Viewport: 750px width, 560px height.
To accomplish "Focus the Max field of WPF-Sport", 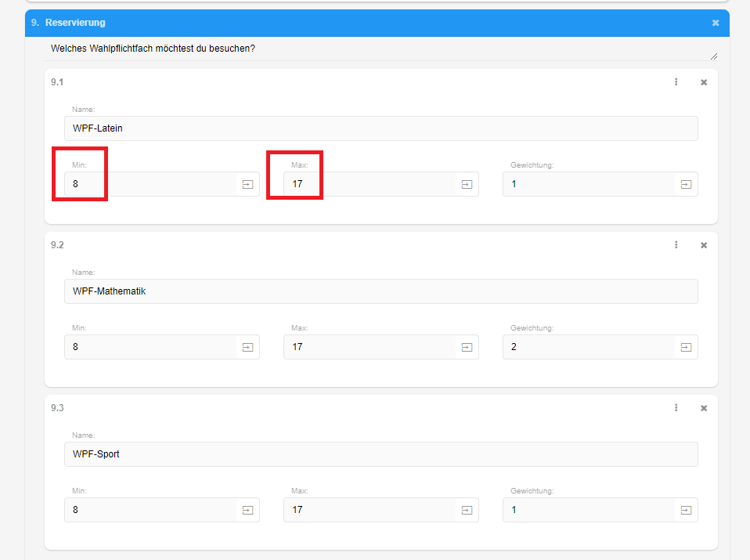I will [370, 510].
